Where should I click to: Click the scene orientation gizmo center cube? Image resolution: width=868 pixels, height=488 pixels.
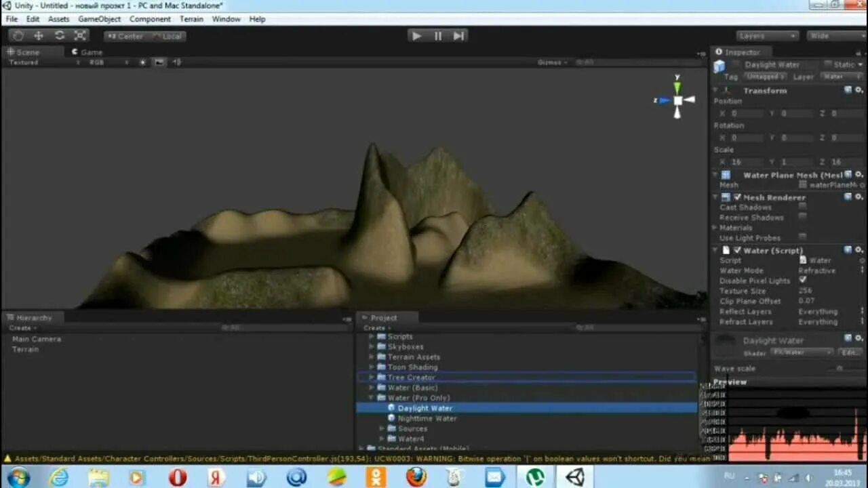[x=677, y=100]
